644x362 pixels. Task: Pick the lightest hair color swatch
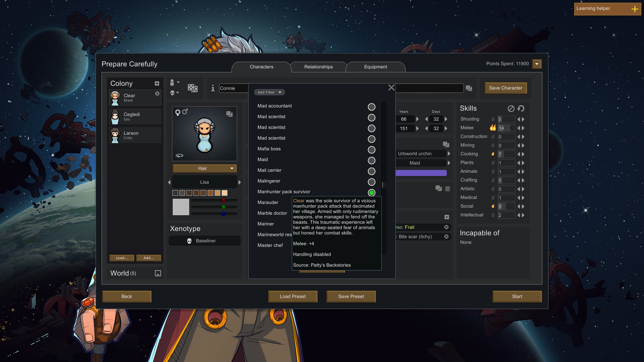click(x=225, y=193)
